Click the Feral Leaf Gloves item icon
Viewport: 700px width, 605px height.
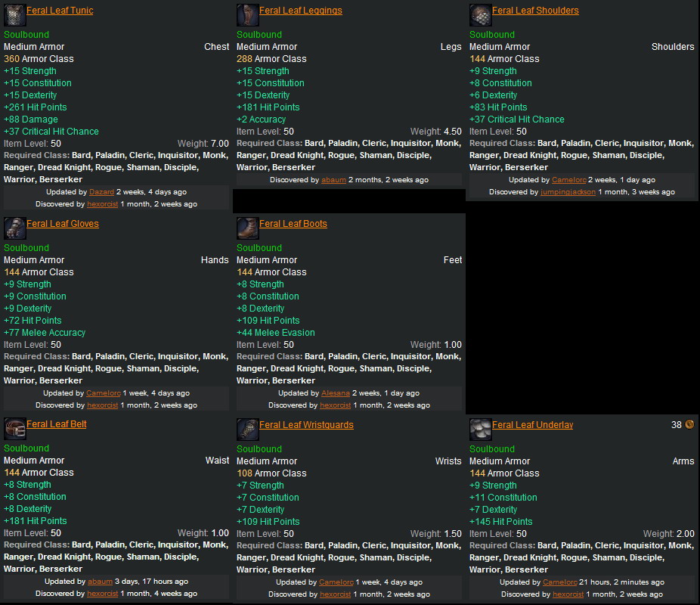pyautogui.click(x=14, y=228)
